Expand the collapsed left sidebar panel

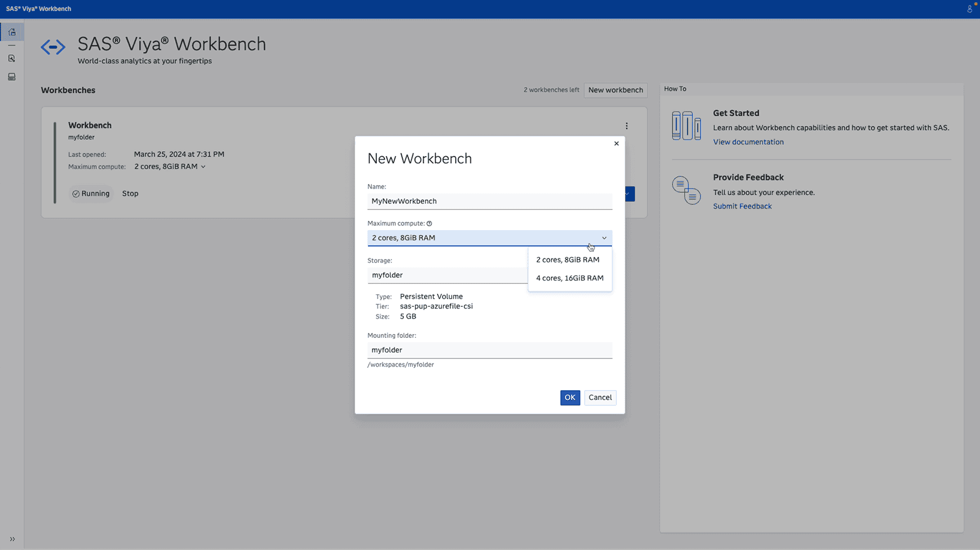coord(12,539)
